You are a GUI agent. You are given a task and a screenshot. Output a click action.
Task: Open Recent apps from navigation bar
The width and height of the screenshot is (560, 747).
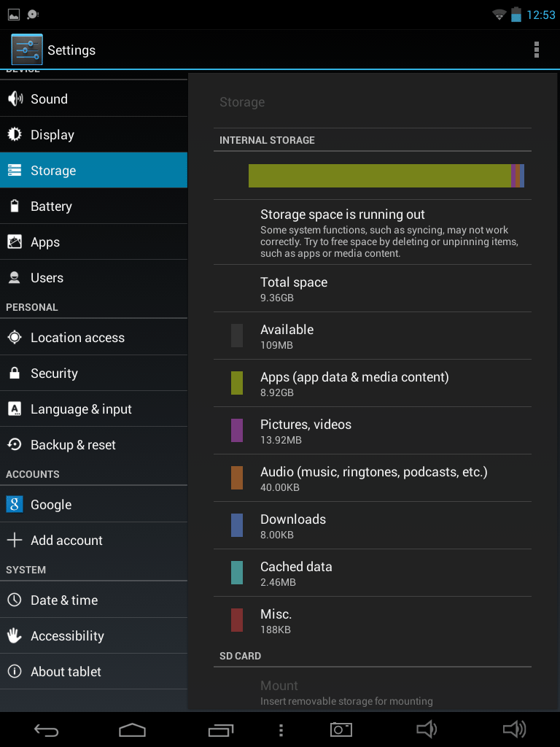(221, 729)
